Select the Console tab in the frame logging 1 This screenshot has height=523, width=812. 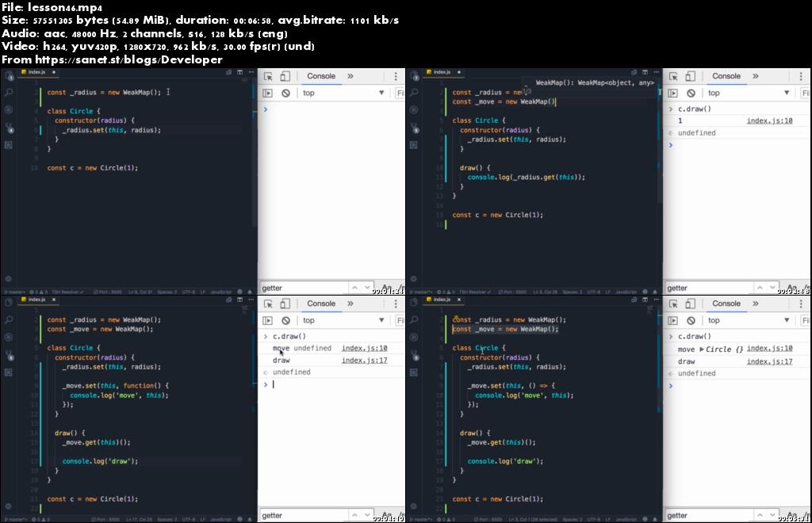coord(726,76)
